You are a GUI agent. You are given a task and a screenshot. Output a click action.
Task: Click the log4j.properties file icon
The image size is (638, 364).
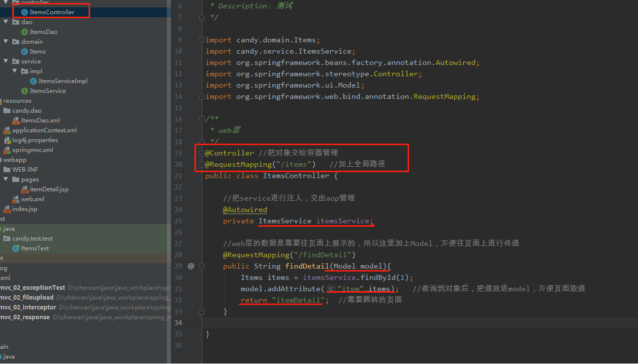point(7,140)
